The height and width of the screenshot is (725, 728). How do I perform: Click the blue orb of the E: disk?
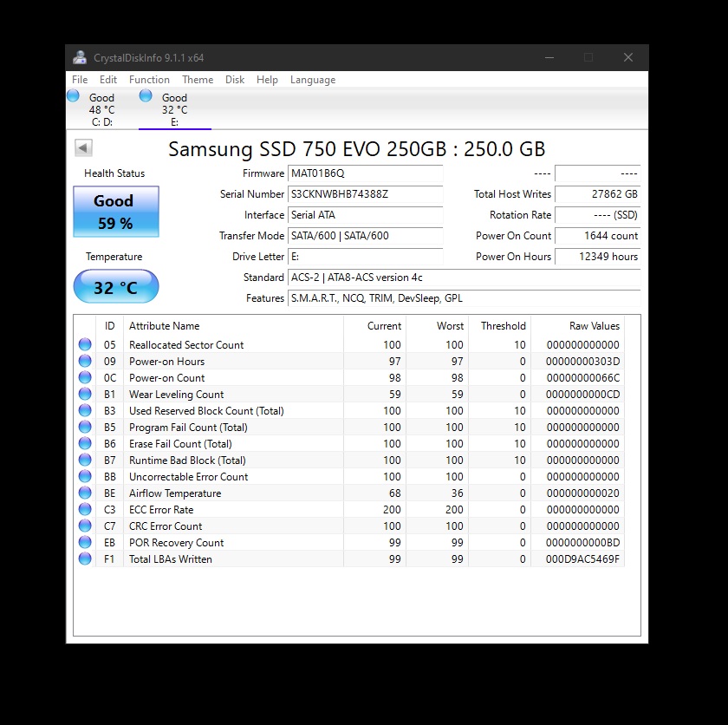pyautogui.click(x=146, y=95)
